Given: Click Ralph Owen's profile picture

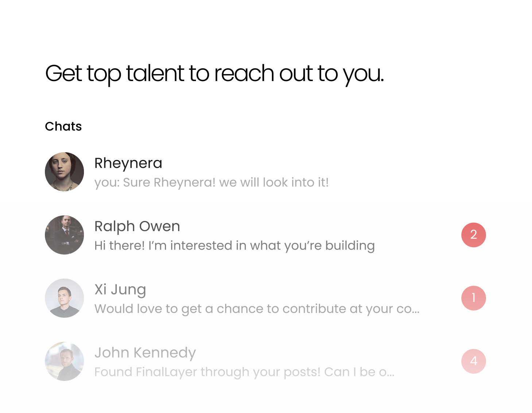Looking at the screenshot, I should point(64,235).
